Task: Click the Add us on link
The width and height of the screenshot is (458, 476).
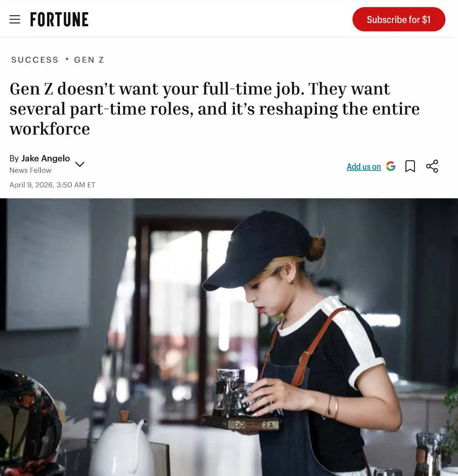Action: (364, 167)
